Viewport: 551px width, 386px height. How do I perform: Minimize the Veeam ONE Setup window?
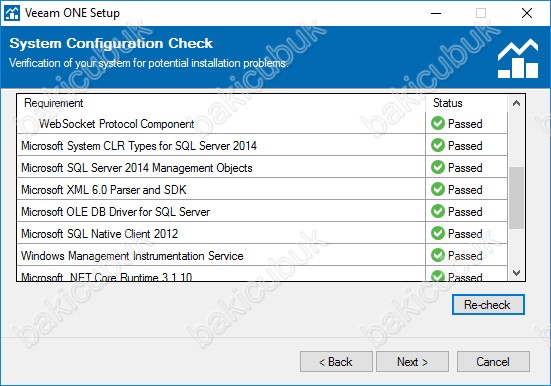point(436,13)
